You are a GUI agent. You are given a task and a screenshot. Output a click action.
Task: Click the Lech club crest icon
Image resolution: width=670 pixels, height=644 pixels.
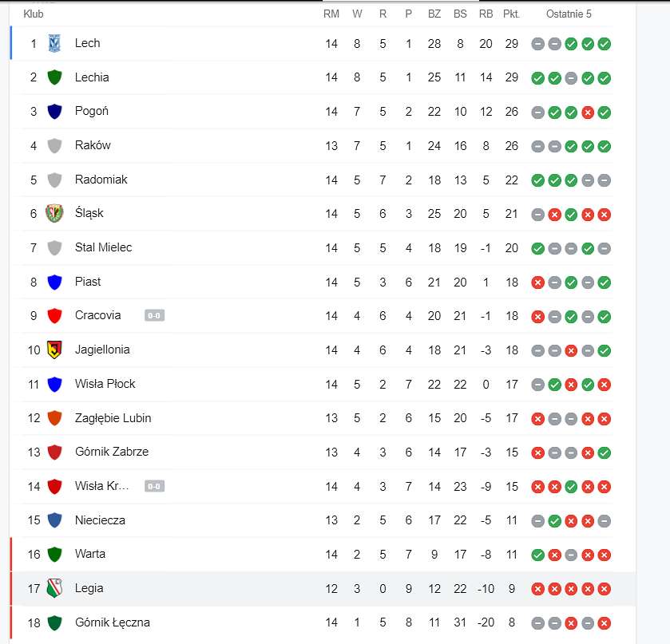(54, 43)
